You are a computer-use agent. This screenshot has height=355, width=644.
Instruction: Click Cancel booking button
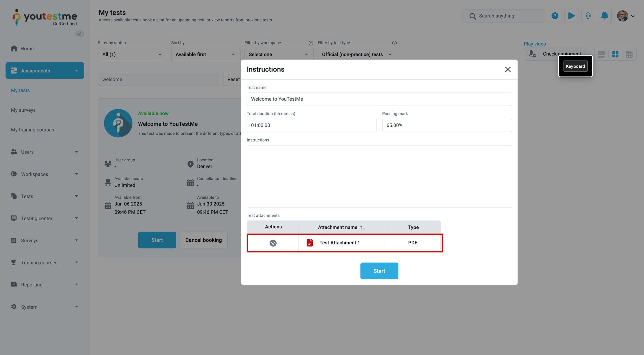pos(203,240)
